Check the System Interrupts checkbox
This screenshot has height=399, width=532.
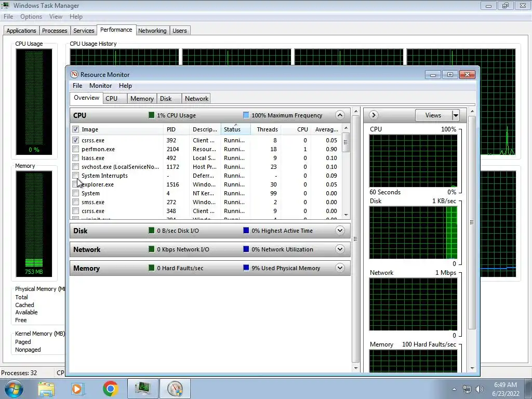pos(75,176)
